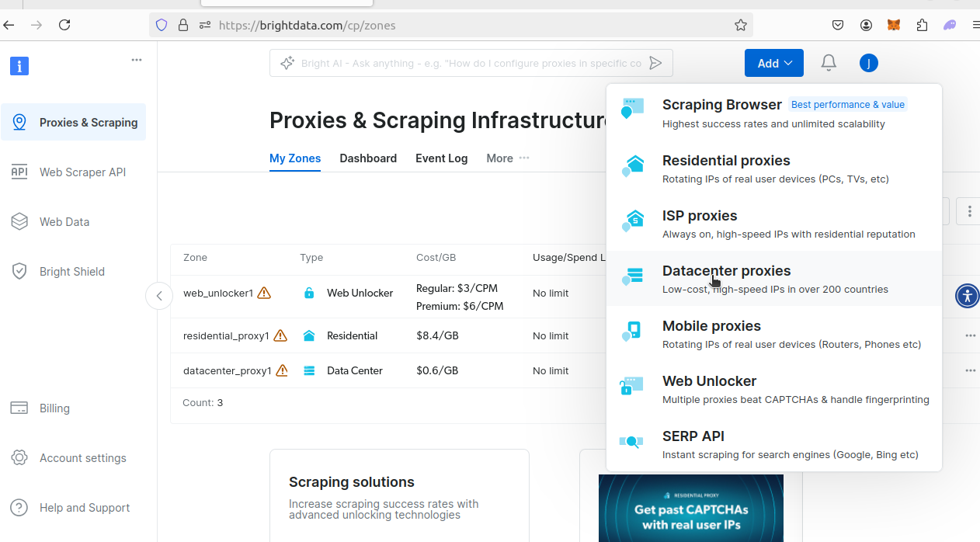Click warning icon next to datacenter_proxy1

click(x=282, y=370)
